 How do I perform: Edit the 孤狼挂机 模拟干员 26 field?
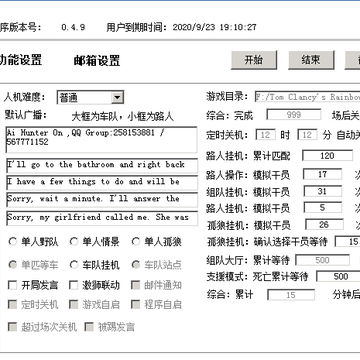pyautogui.click(x=324, y=225)
